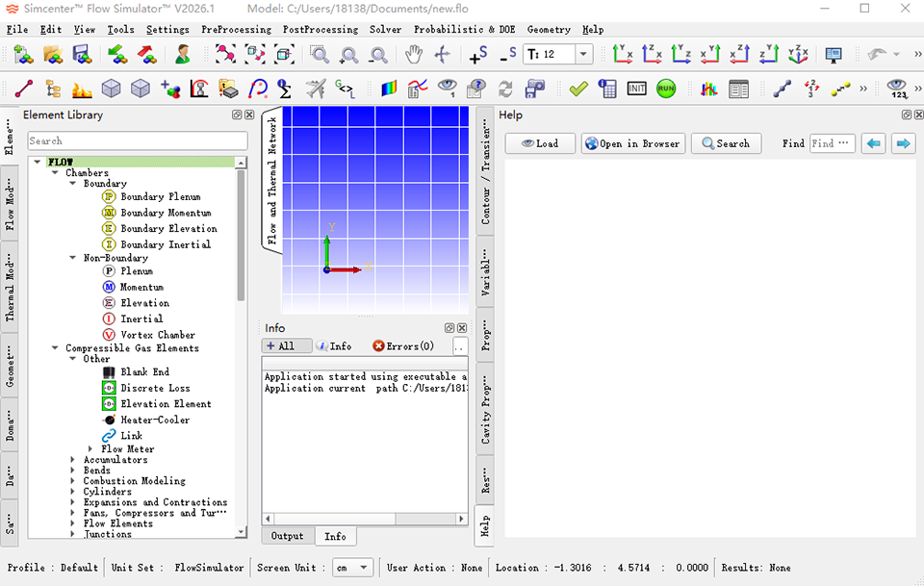Increase symbol size with +S icon
This screenshot has height=586, width=924.
coord(478,55)
